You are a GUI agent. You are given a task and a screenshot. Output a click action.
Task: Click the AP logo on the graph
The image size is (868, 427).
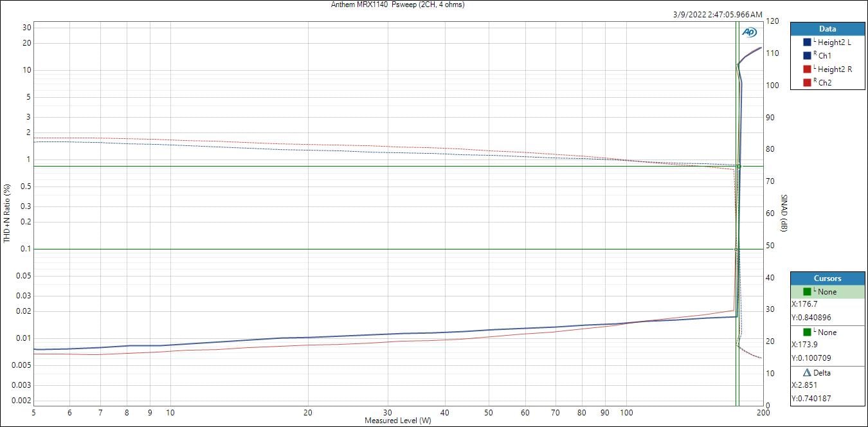749,32
